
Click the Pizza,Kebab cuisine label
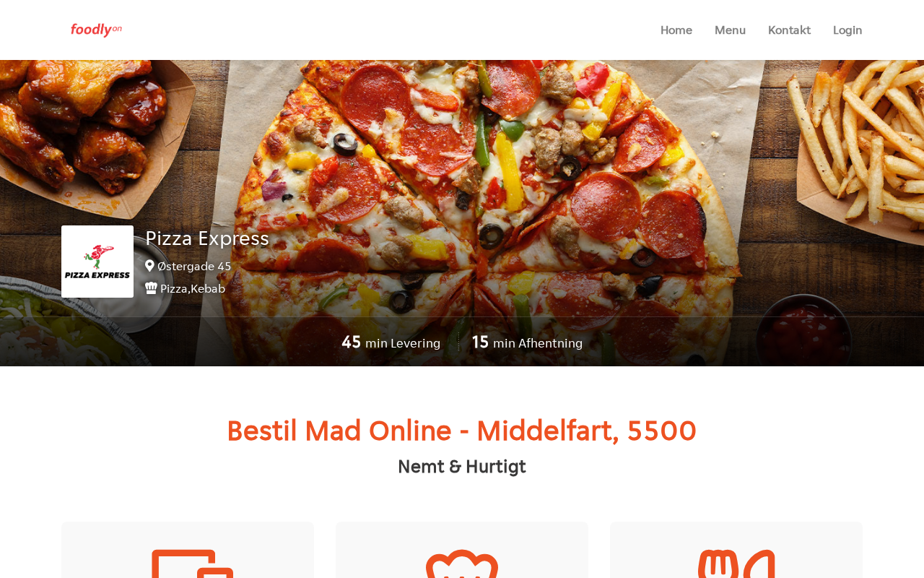tap(193, 288)
